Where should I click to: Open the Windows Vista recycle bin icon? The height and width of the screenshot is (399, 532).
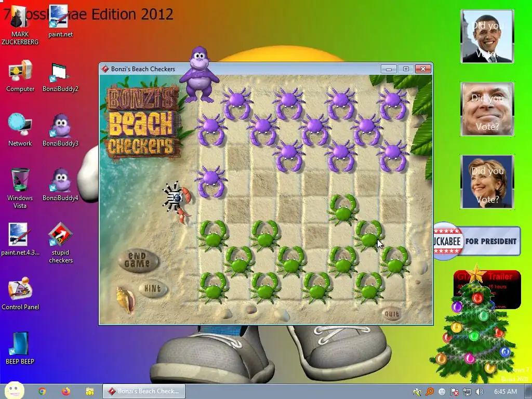(x=20, y=189)
